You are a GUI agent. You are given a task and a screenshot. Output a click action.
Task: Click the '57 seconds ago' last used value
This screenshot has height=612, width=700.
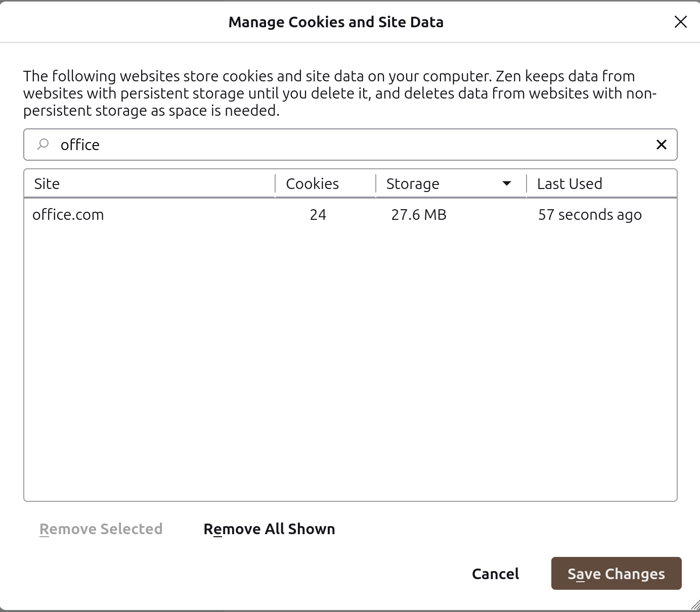click(590, 215)
